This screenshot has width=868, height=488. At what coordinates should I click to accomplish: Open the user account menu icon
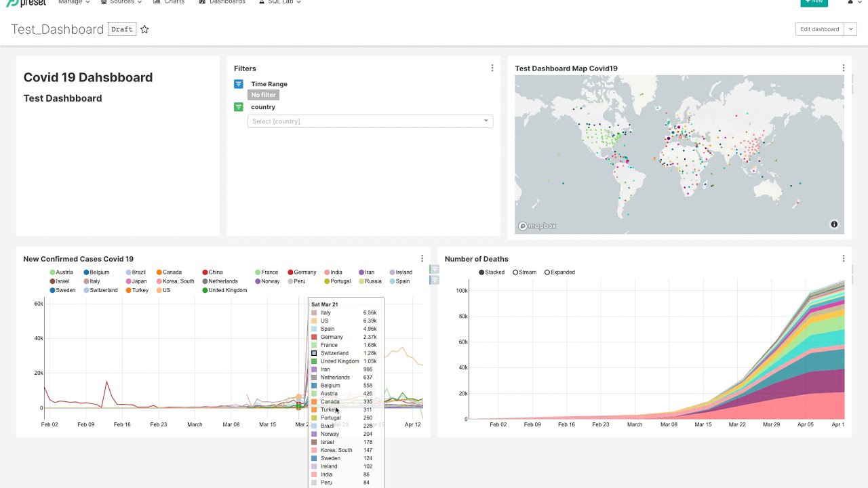852,2
